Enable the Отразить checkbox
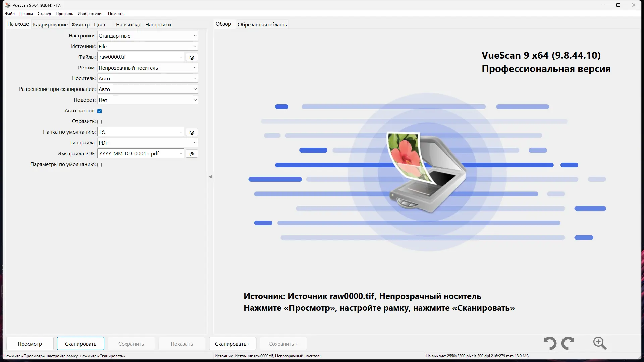The width and height of the screenshot is (644, 362). coord(99,122)
